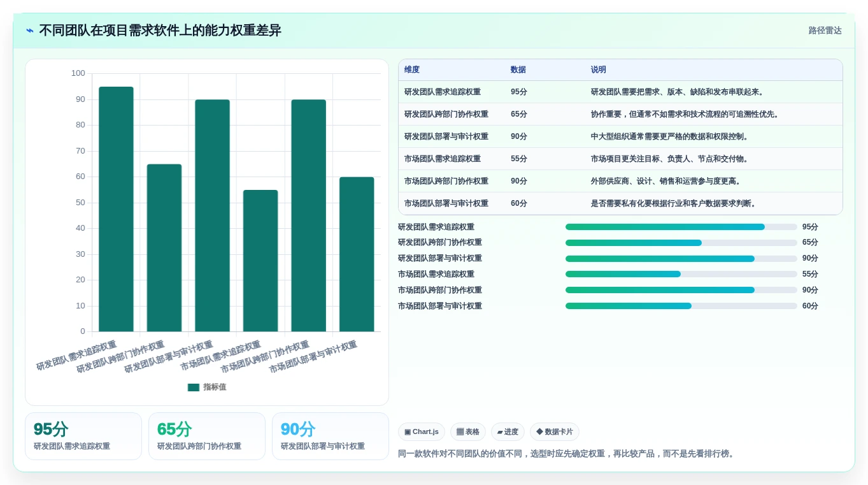The width and height of the screenshot is (868, 485).
Task: Click the Chart.js tag chip
Action: [422, 432]
